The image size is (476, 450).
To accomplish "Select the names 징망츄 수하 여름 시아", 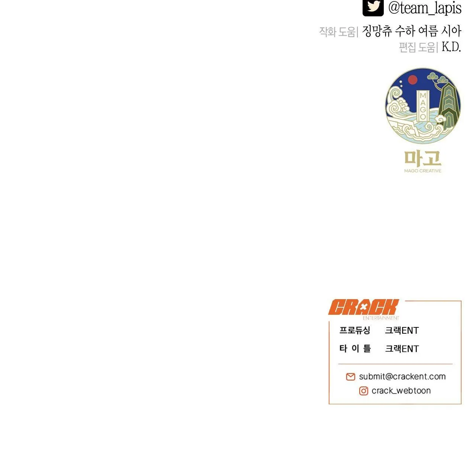I will click(412, 31).
